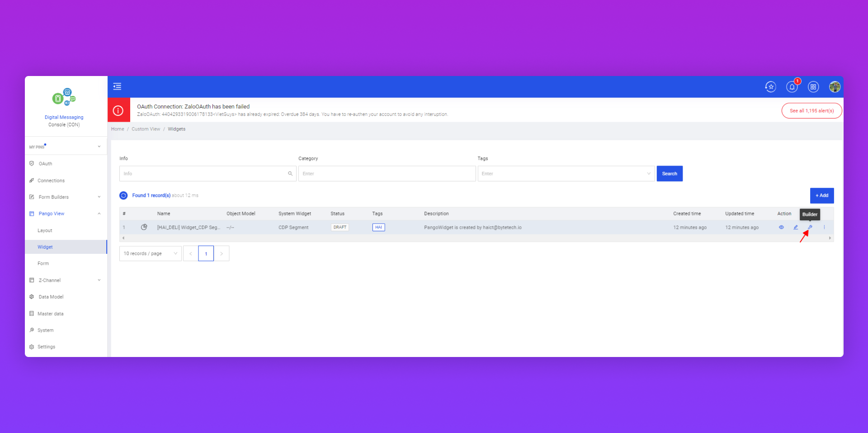This screenshot has width=868, height=433.
Task: View widget details via the eye icon
Action: pos(781,227)
